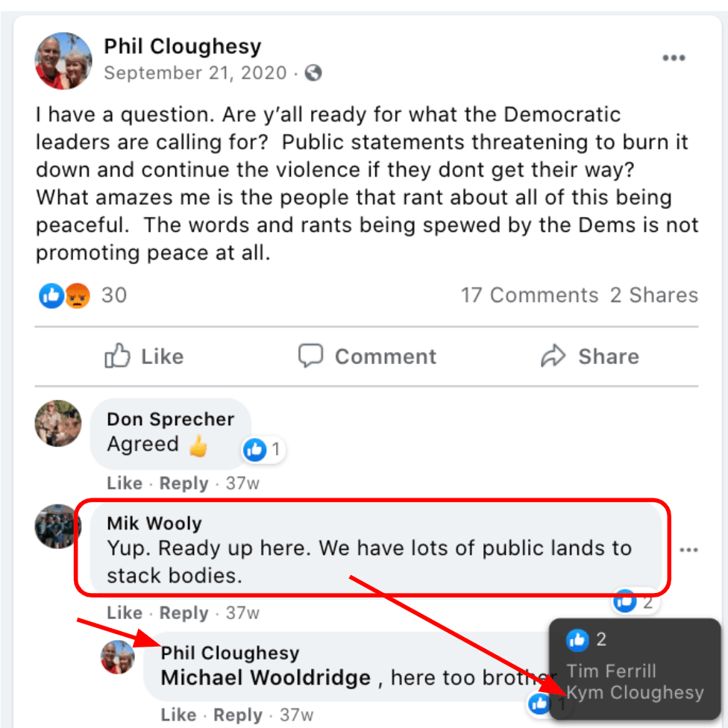This screenshot has width=728, height=728.
Task: Click the Comment button with speech bubble
Action: pos(367,357)
